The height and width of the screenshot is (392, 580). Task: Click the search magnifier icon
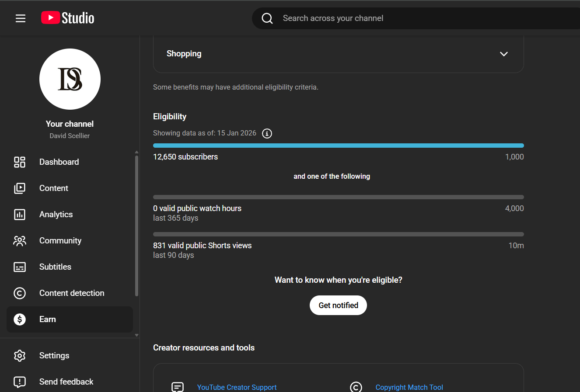click(267, 18)
